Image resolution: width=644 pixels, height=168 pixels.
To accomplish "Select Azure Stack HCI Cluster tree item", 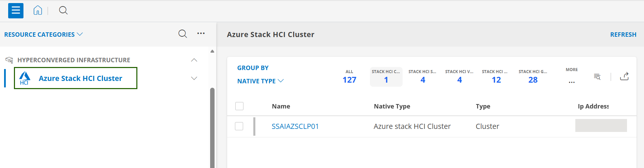I will coord(75,78).
